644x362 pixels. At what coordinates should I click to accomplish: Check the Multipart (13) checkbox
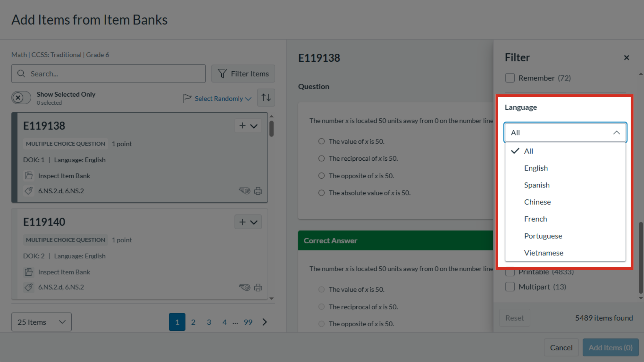(x=510, y=287)
